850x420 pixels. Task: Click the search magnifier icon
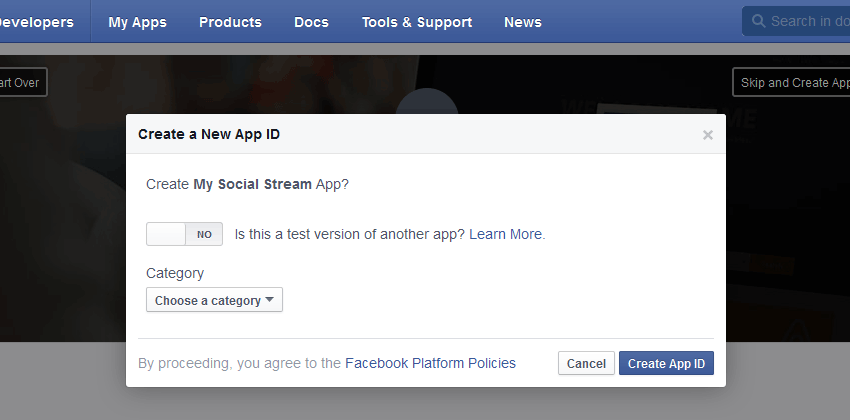tap(758, 21)
